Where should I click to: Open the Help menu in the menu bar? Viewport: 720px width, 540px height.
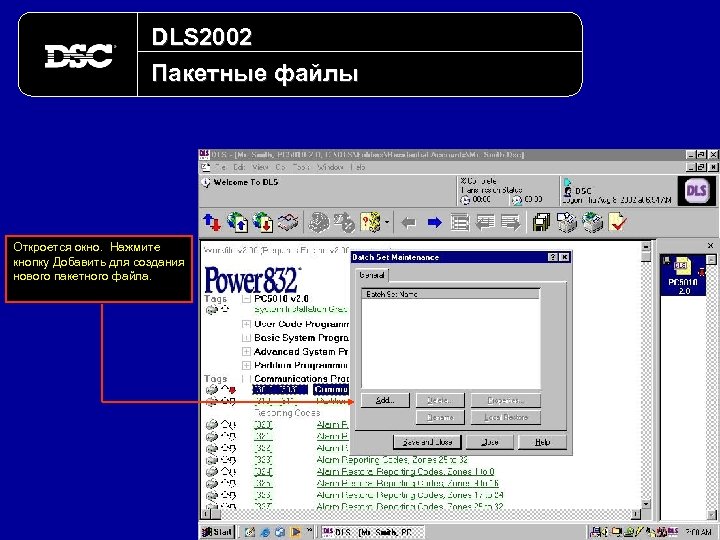point(358,167)
